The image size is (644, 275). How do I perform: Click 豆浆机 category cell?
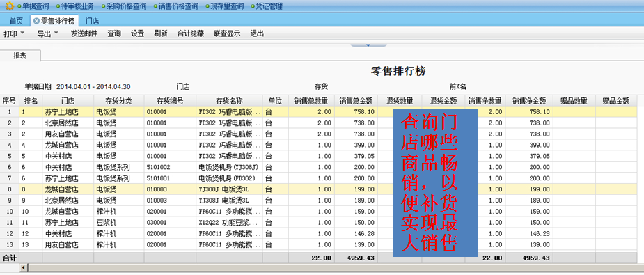pos(118,223)
